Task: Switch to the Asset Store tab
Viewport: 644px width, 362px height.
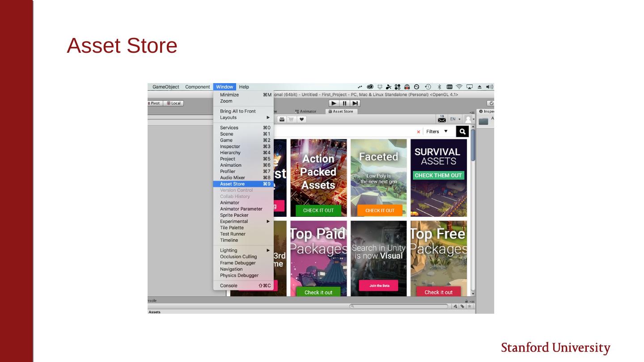Action: (341, 111)
